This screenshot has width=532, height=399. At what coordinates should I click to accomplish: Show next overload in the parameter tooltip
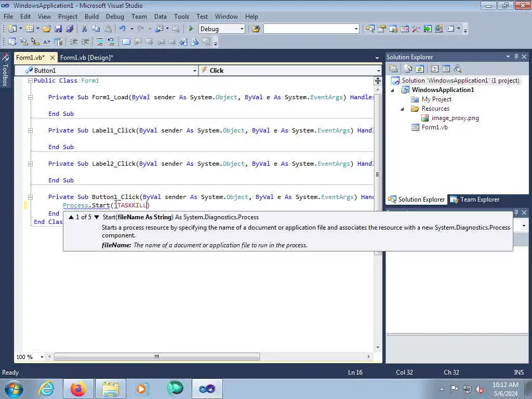coord(97,217)
